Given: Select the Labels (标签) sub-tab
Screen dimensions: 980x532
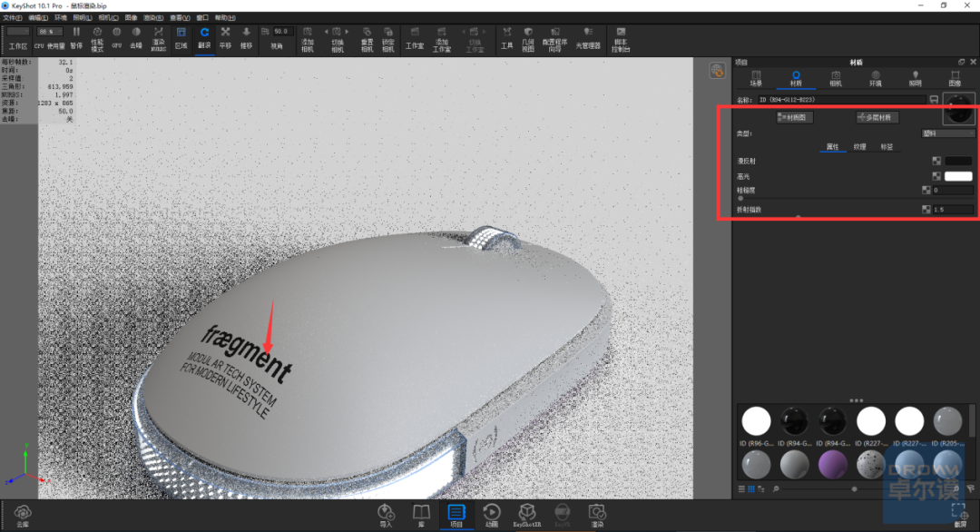Looking at the screenshot, I should 887,147.
